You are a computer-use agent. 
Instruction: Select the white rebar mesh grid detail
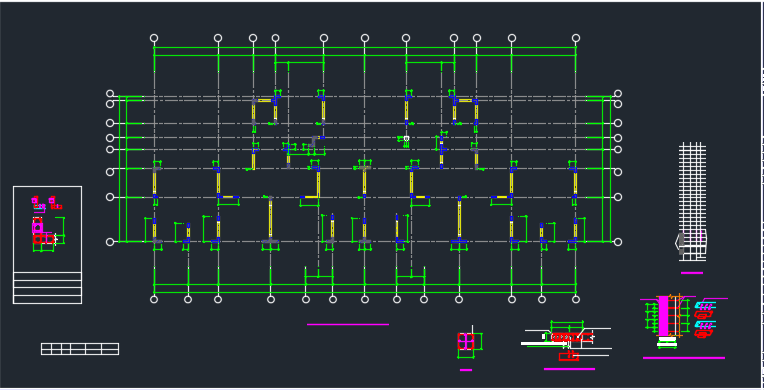692,201
